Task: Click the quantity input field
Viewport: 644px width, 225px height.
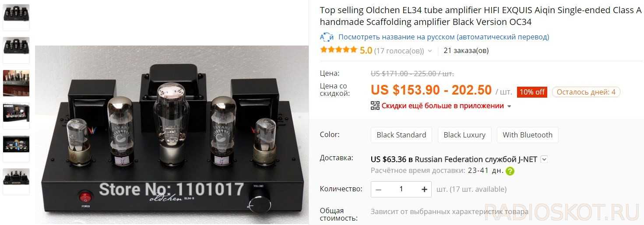Action: 401,189
